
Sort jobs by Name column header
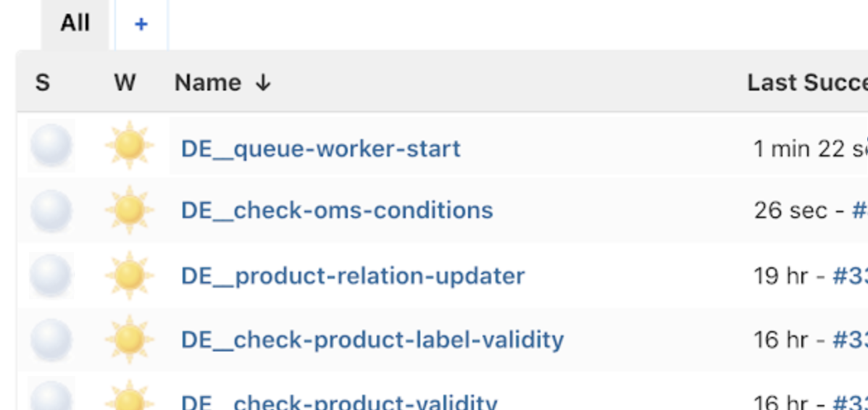[x=208, y=83]
